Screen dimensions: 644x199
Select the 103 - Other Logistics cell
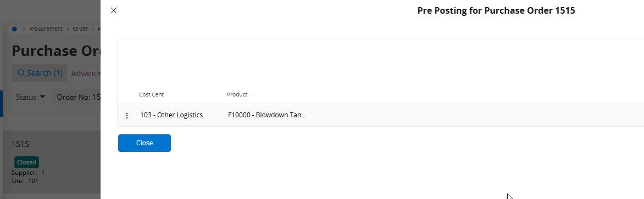point(171,115)
